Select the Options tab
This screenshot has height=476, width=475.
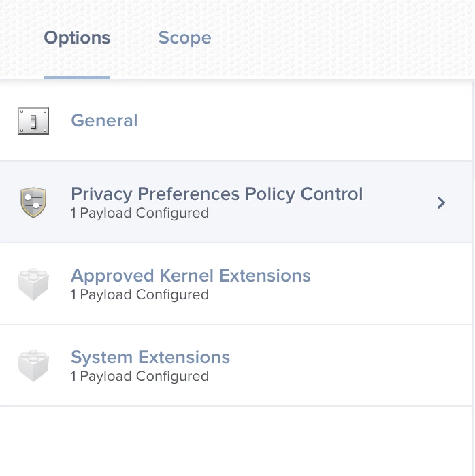click(x=77, y=38)
